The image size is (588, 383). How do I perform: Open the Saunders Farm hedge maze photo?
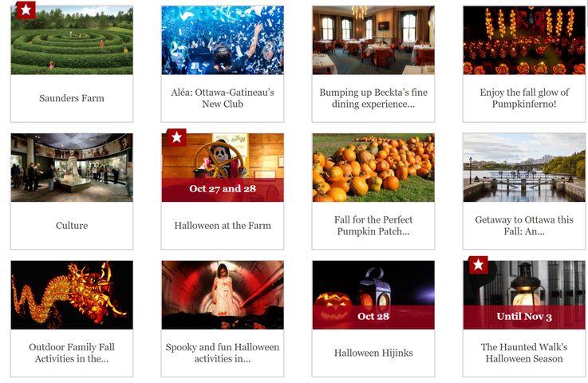[x=72, y=40]
